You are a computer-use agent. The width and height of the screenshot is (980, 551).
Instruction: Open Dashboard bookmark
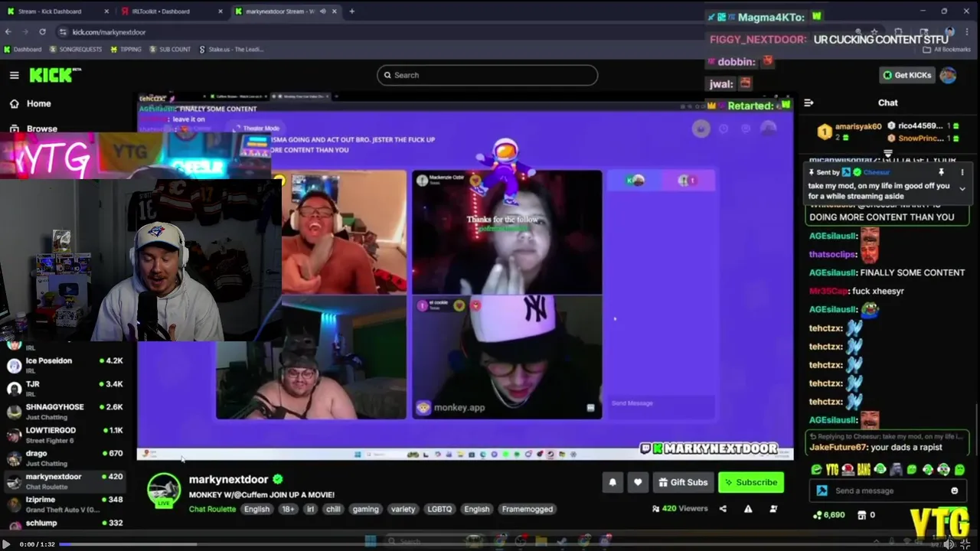click(x=23, y=49)
